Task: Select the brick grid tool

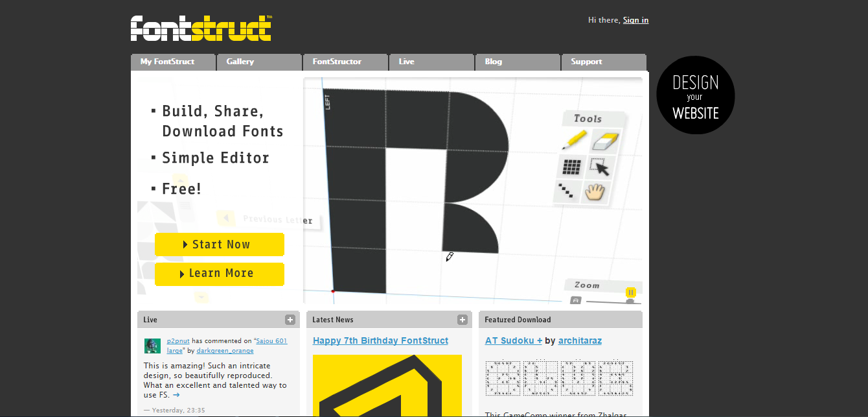Action: coord(571,167)
